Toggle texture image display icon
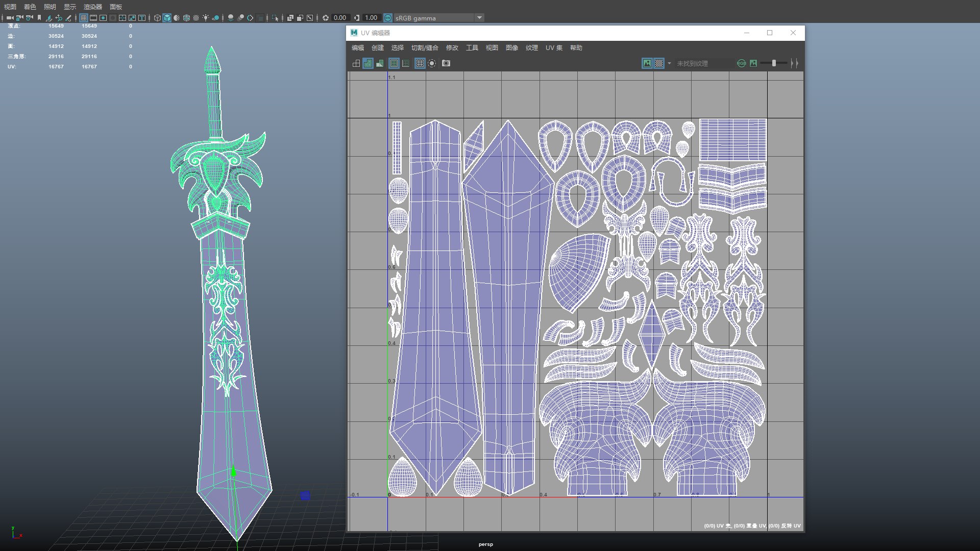This screenshot has width=980, height=551. click(x=647, y=63)
